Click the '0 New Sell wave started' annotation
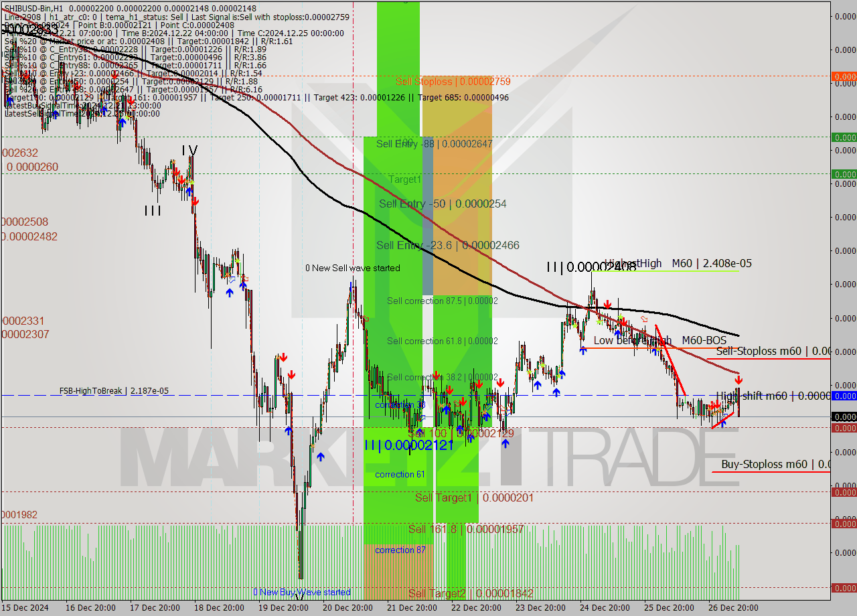The image size is (857, 616). tap(353, 268)
